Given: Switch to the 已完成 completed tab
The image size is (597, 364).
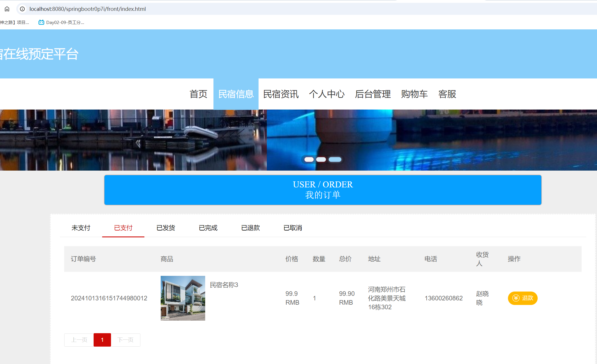Looking at the screenshot, I should pyautogui.click(x=208, y=228).
